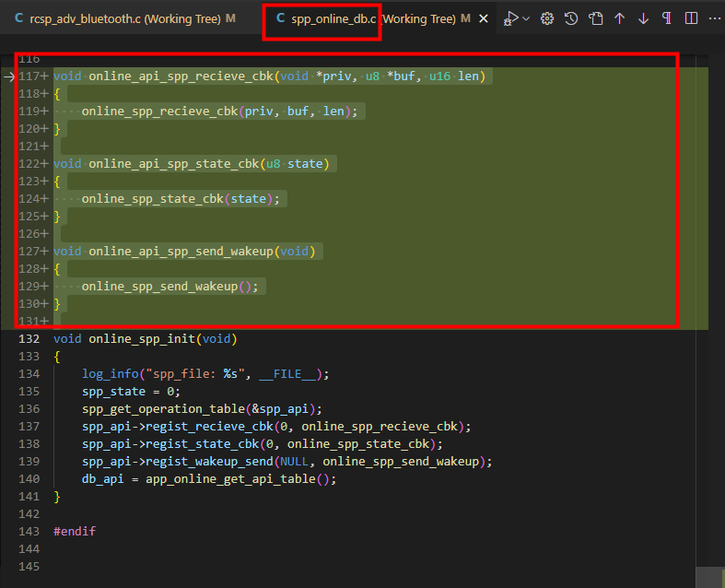The height and width of the screenshot is (588, 725).
Task: Go to next change with down arrow
Action: click(643, 18)
